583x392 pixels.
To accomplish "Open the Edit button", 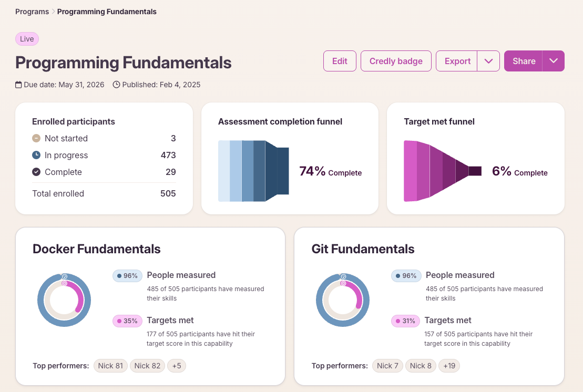I will [340, 61].
